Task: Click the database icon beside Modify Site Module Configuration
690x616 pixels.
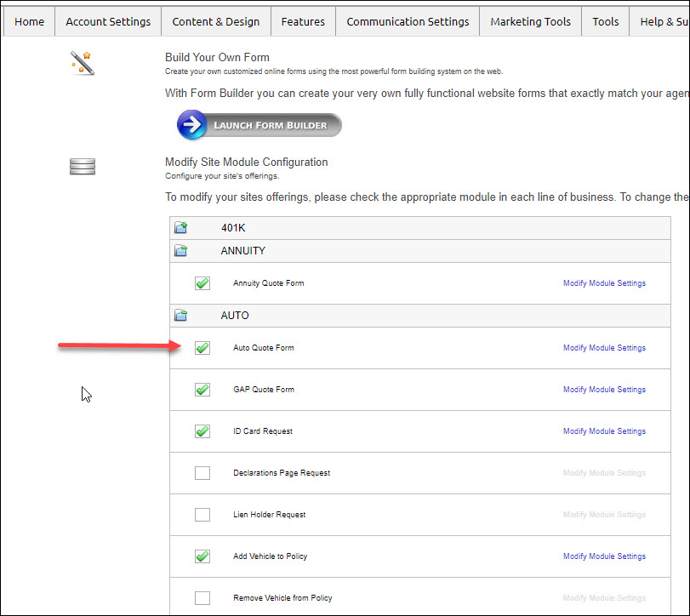Action: pyautogui.click(x=82, y=167)
